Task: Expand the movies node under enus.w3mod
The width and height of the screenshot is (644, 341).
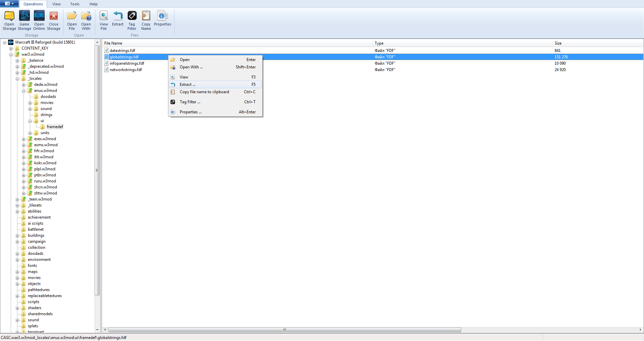Action: tap(30, 103)
